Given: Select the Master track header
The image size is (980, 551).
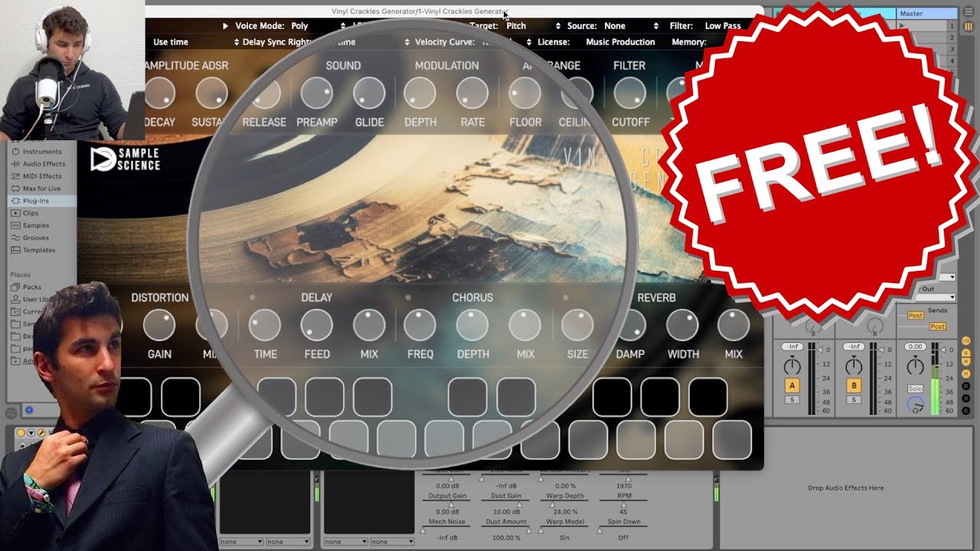Looking at the screenshot, I should (x=927, y=14).
